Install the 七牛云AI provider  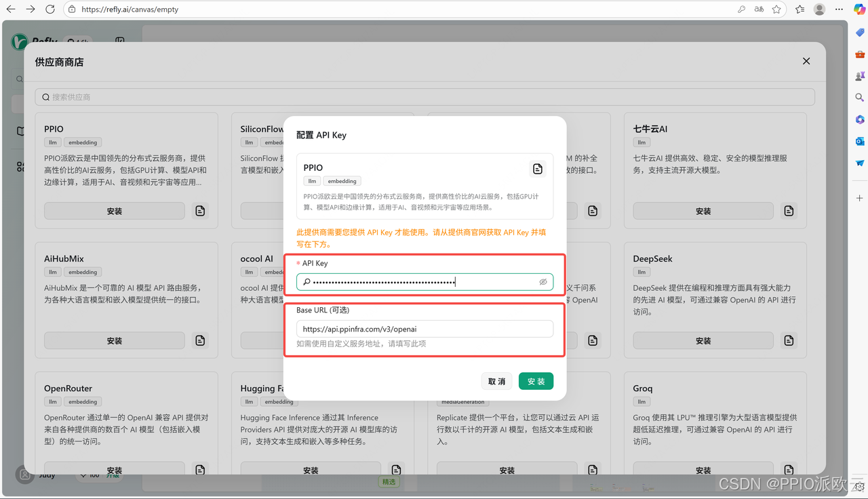point(703,211)
